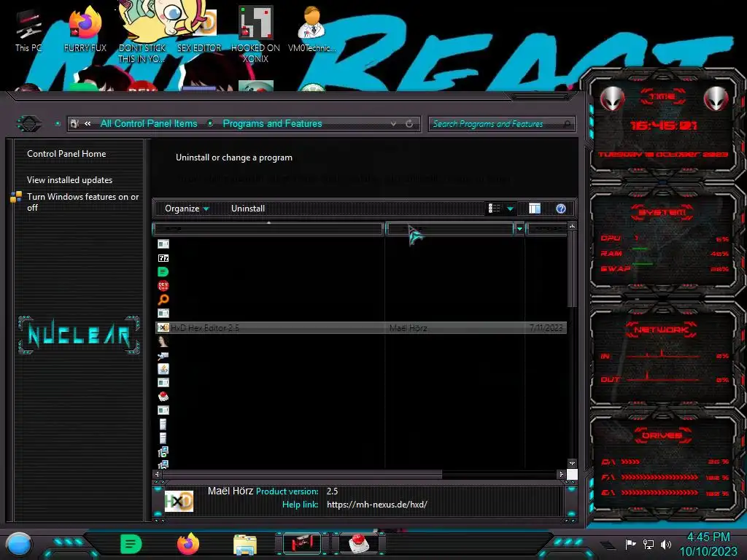Select the HxD Hex Editor 2.5 row
747x560 pixels.
click(x=361, y=327)
